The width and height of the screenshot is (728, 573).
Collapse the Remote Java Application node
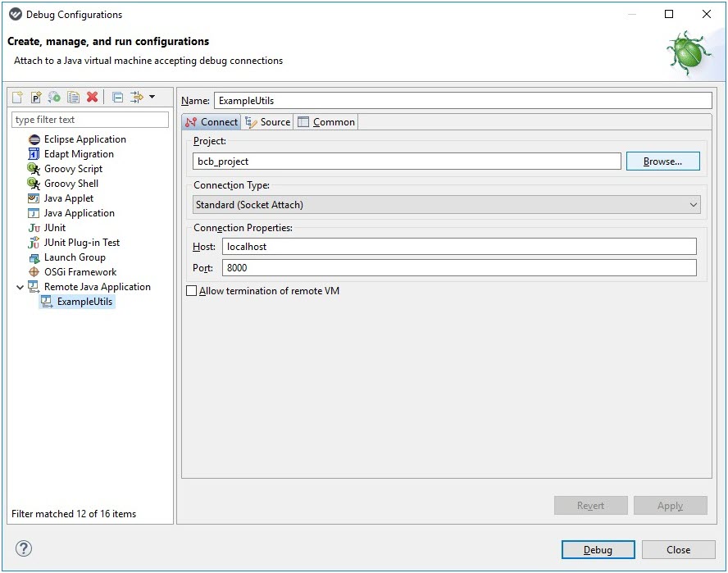pos(20,288)
